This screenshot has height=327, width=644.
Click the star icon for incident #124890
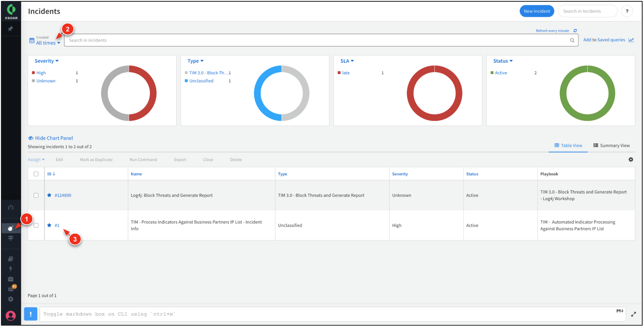point(49,195)
